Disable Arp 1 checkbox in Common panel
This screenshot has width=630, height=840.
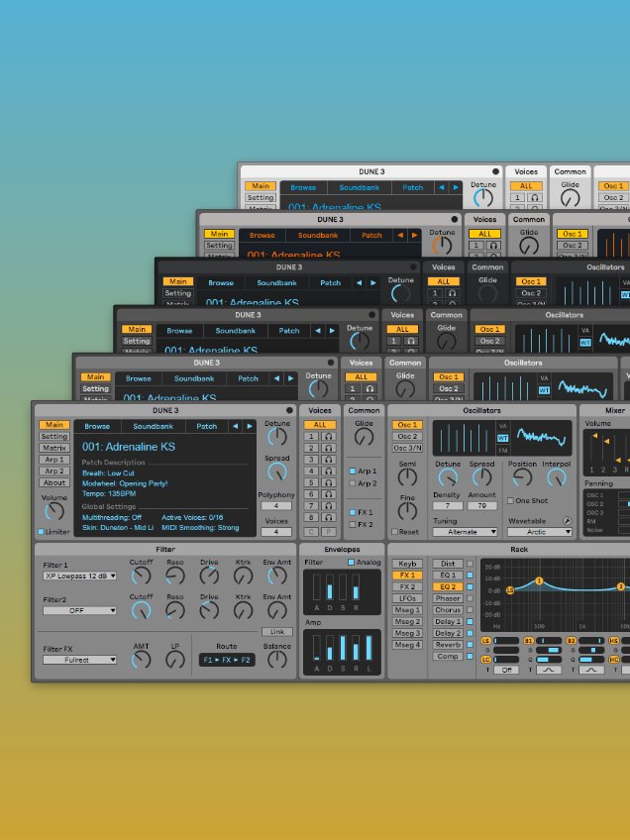[352, 471]
